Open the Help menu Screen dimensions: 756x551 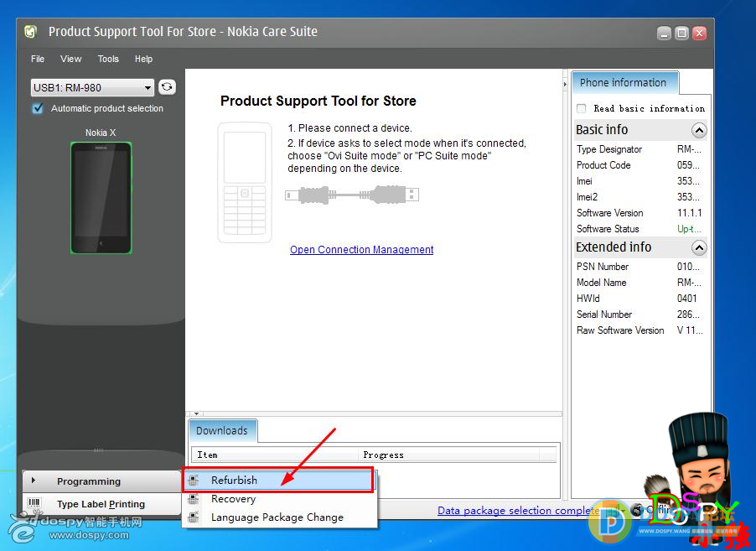click(143, 59)
